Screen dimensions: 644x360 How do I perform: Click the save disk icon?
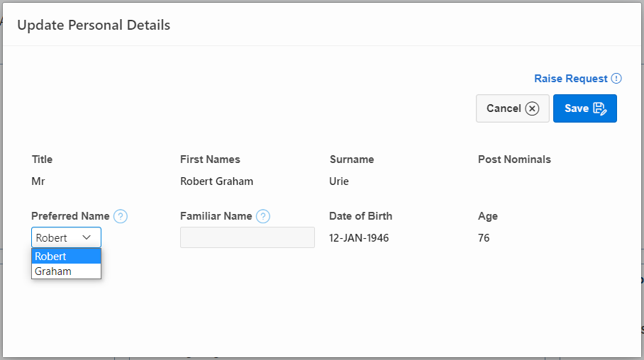600,108
